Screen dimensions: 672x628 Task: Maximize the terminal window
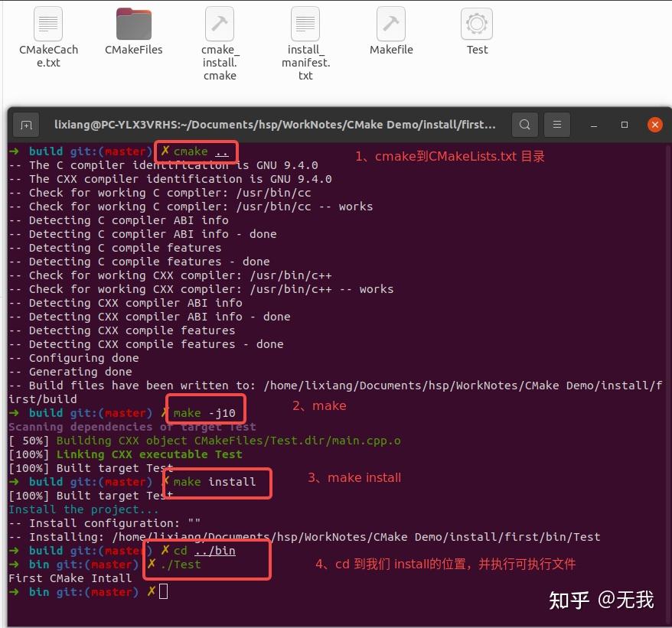tap(624, 124)
